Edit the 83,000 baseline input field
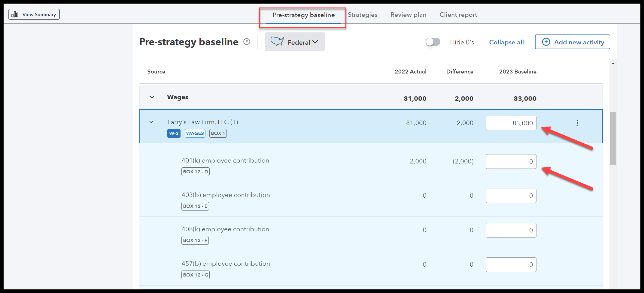 click(x=511, y=123)
